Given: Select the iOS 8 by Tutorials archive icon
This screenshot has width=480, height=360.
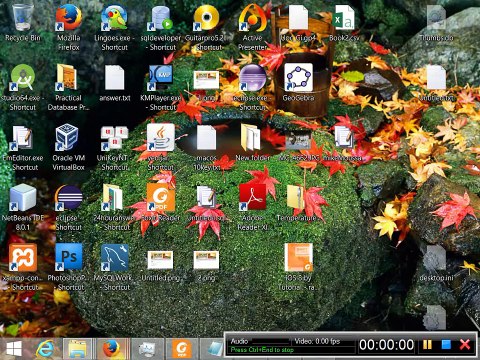Looking at the screenshot, I should 298,257.
